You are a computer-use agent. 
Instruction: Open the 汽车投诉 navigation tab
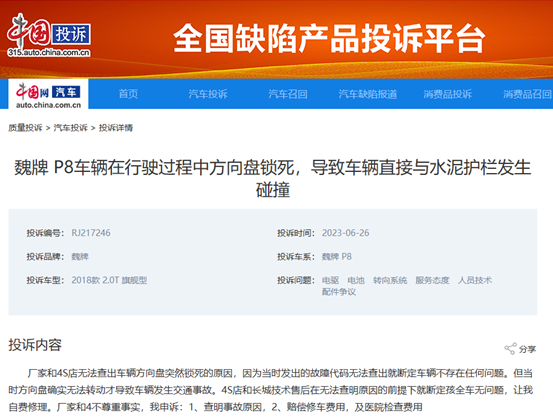pyautogui.click(x=208, y=94)
